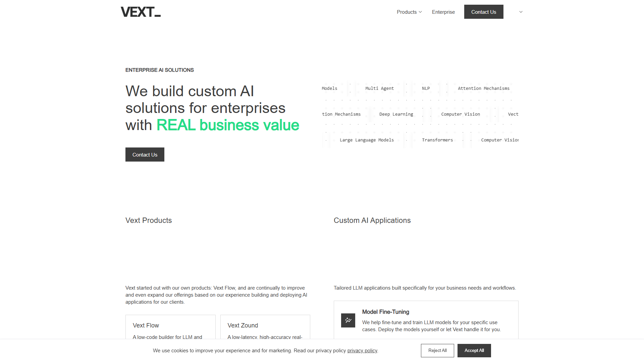Click the Transformers tag
Screen dimensions: 644x362
click(437, 140)
